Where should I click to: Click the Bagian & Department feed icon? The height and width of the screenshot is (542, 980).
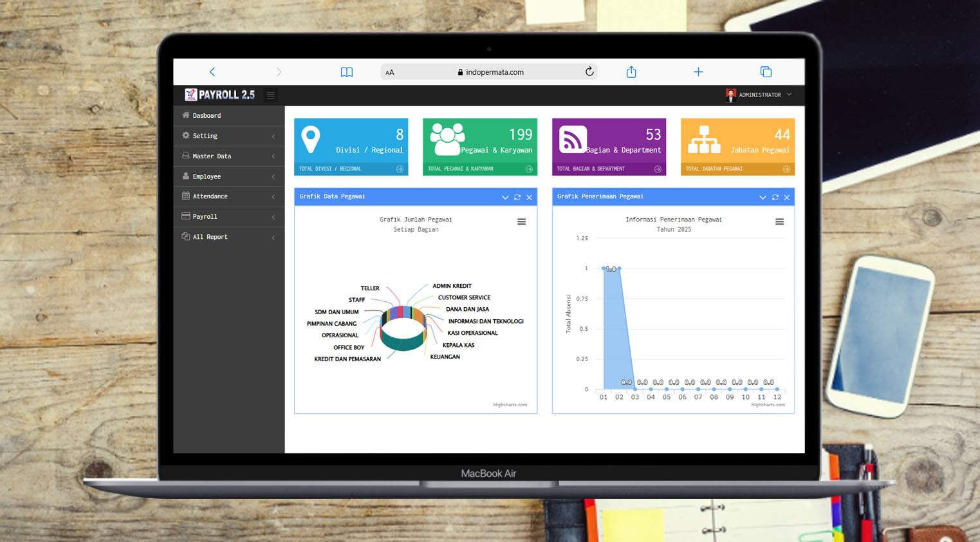(x=573, y=140)
